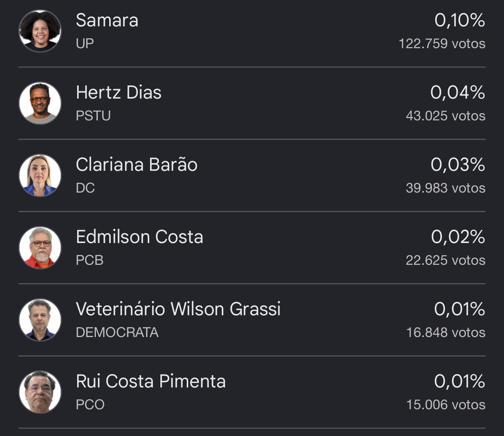Click the Hertz Dias name

pyautogui.click(x=119, y=92)
